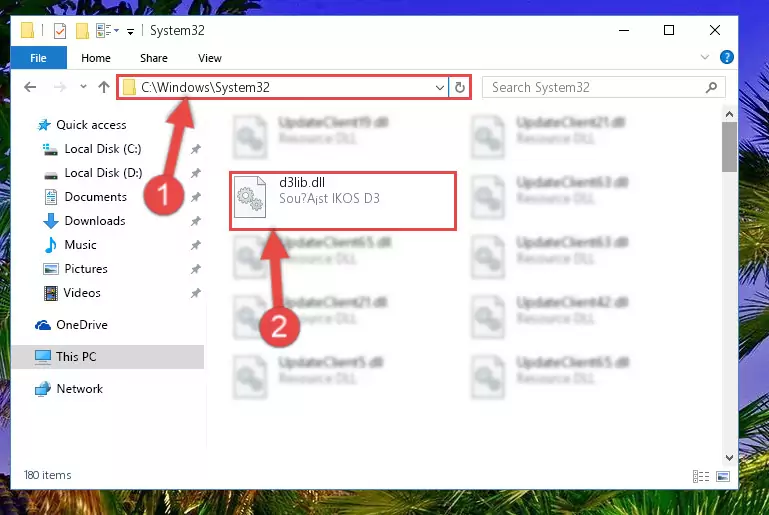The image size is (769, 515).
Task: Click the pin icon next to Pictures
Action: [x=196, y=269]
